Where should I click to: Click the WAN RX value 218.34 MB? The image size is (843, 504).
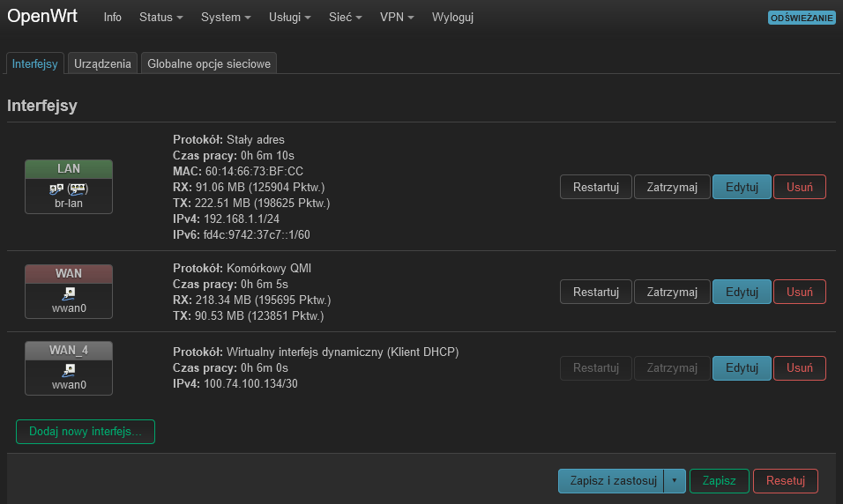(223, 300)
